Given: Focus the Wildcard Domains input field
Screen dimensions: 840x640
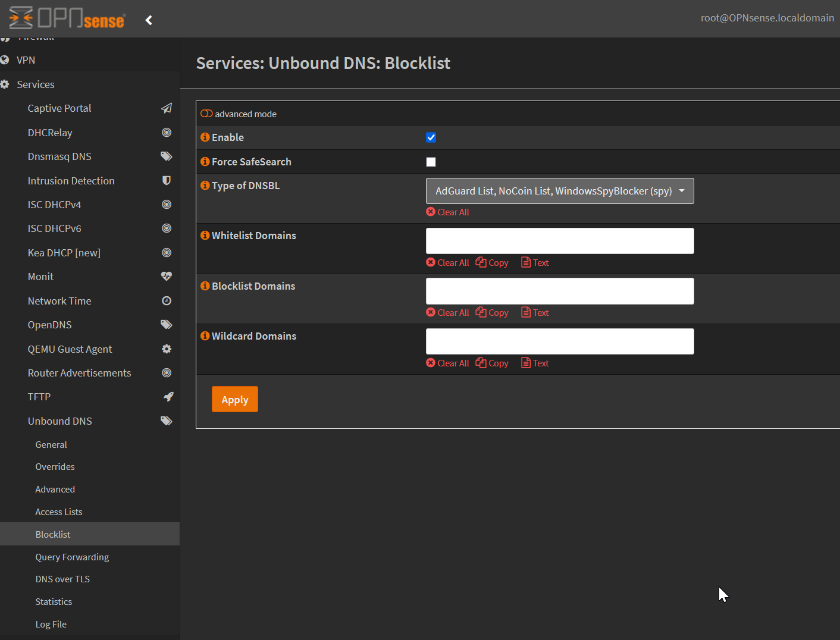Looking at the screenshot, I should tap(560, 341).
